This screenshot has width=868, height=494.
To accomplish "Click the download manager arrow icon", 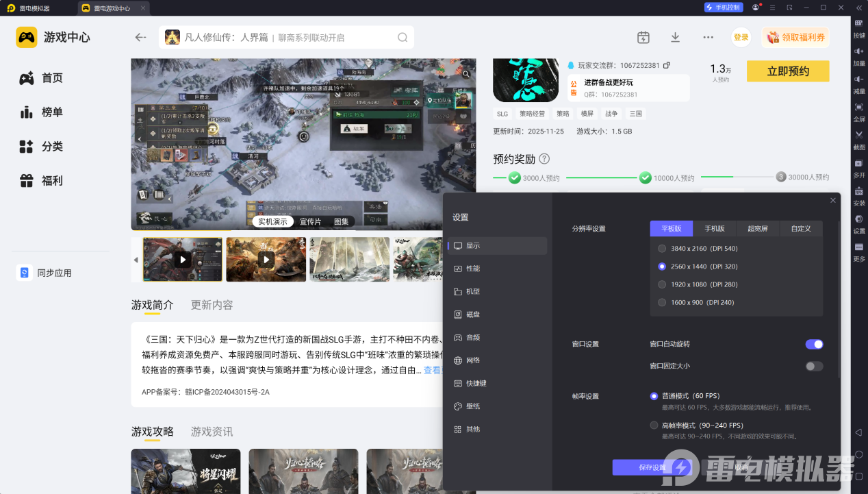I will [675, 37].
